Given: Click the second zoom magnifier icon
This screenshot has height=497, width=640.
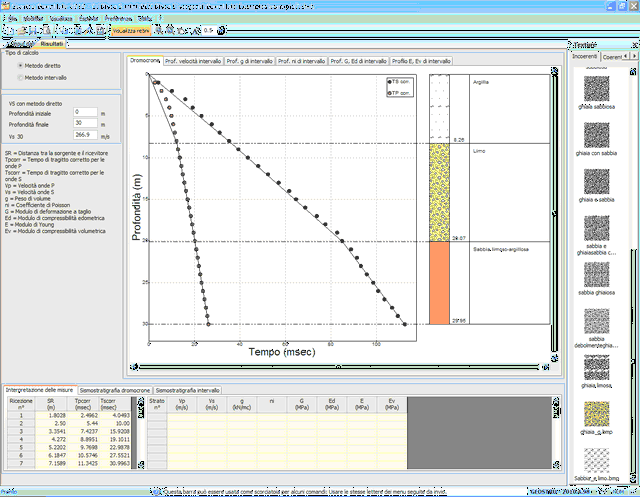Looking at the screenshot, I should pos(170,30).
